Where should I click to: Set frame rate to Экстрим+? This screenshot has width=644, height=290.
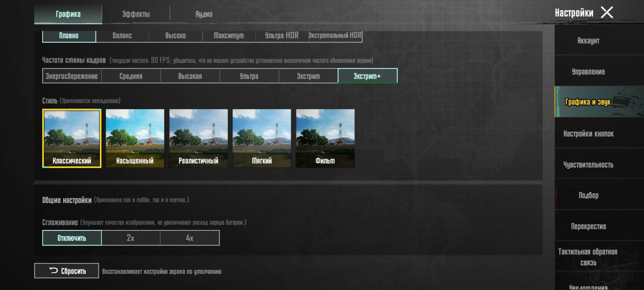(x=368, y=76)
